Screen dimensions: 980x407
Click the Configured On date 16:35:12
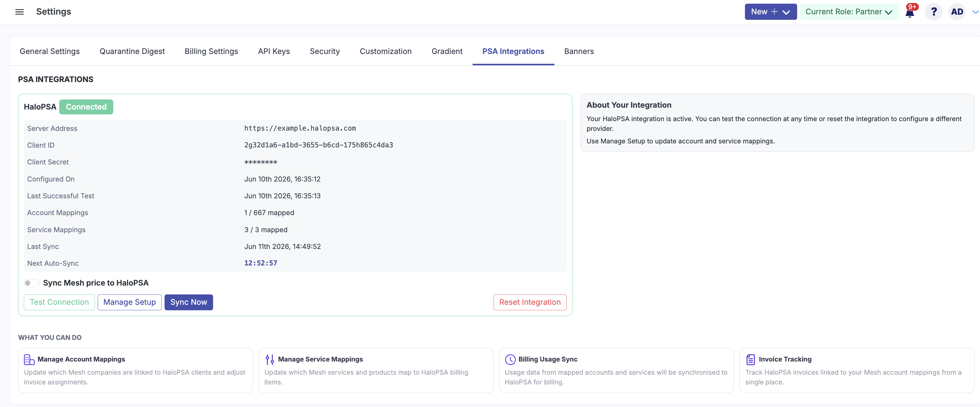[x=282, y=179]
